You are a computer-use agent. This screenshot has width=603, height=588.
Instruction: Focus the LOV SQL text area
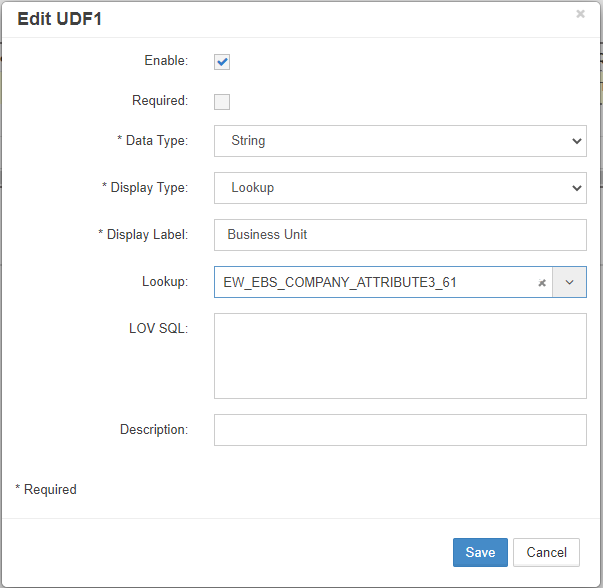[399, 356]
